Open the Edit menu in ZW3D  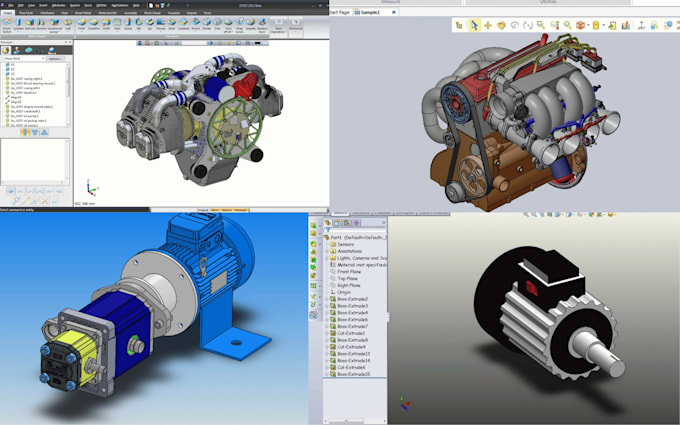tap(20, 6)
